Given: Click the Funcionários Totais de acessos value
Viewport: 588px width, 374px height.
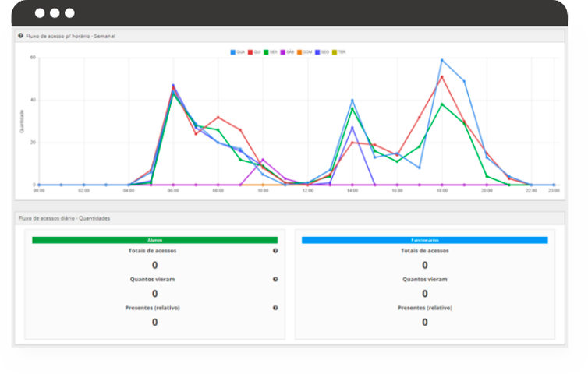Looking at the screenshot, I should pos(424,265).
